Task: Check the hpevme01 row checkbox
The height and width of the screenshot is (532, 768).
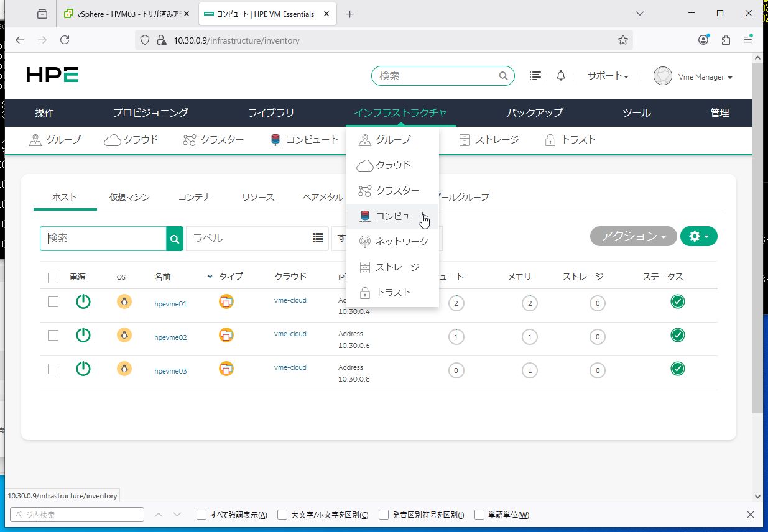Action: point(53,302)
